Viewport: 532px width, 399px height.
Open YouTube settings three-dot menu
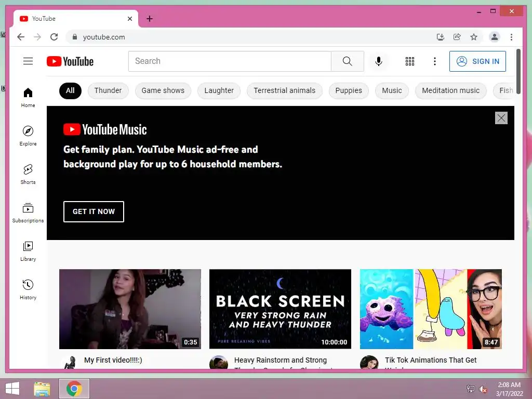point(435,61)
